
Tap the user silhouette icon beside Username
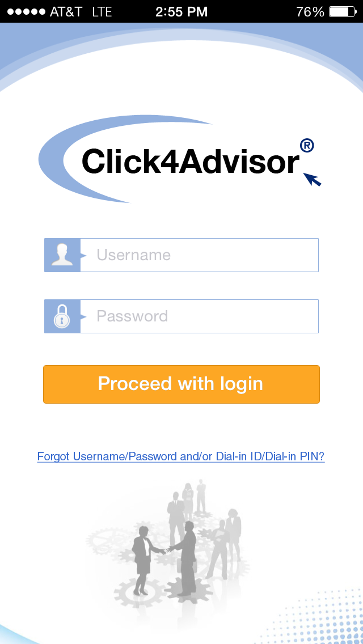pos(62,255)
